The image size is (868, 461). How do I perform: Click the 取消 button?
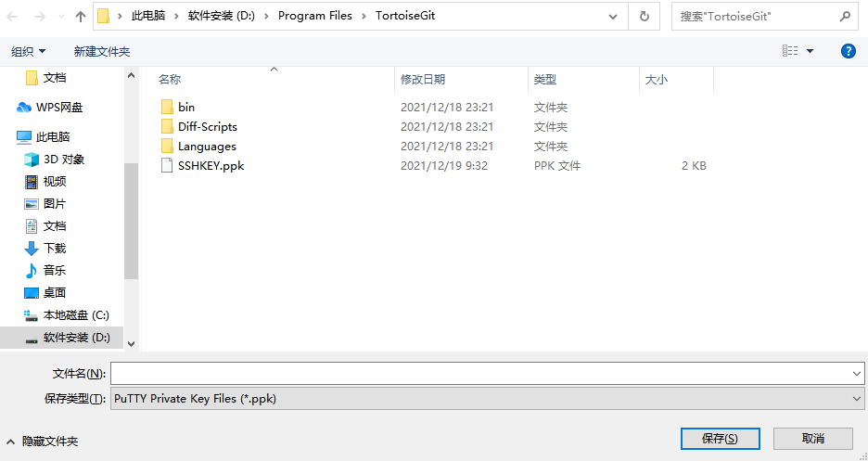813,439
